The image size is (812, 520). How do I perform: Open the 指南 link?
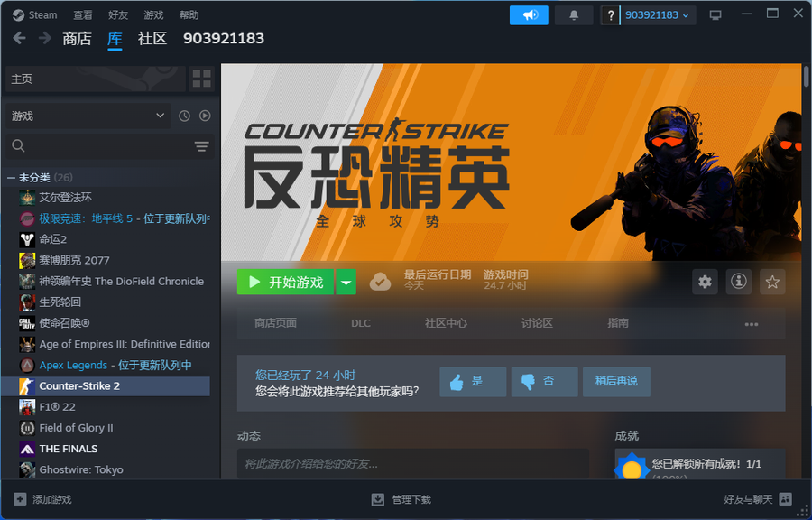point(618,323)
